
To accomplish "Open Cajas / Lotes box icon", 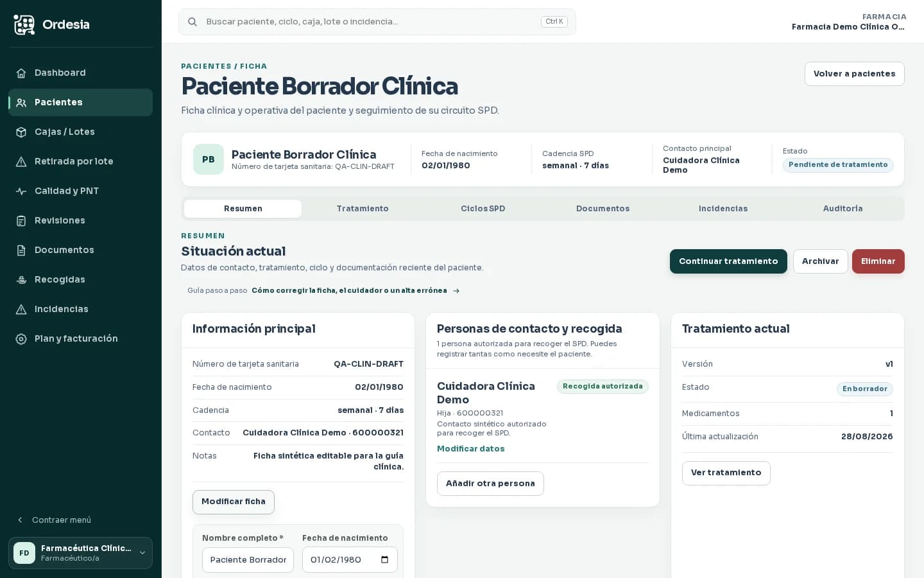I will (21, 132).
